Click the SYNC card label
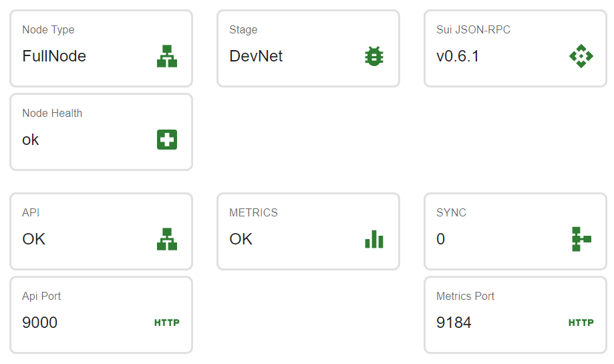 coord(451,212)
